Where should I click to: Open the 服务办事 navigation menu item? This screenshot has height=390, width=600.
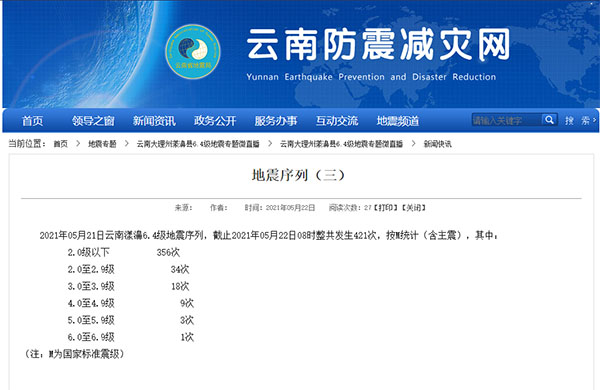276,121
